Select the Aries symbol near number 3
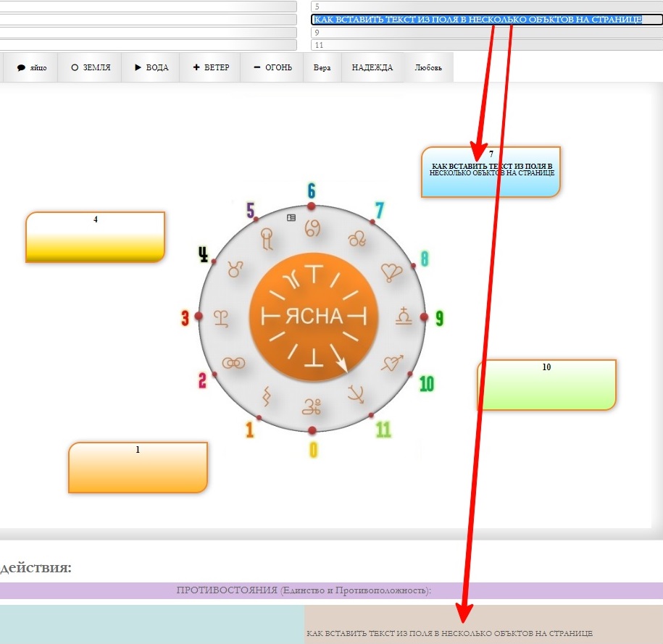 pos(222,319)
